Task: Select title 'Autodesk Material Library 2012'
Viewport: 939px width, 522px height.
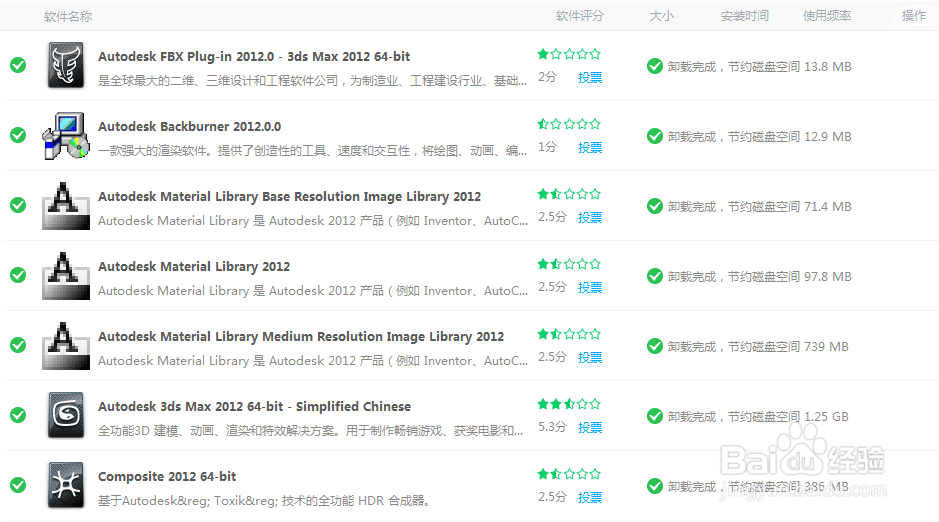Action: (x=194, y=266)
